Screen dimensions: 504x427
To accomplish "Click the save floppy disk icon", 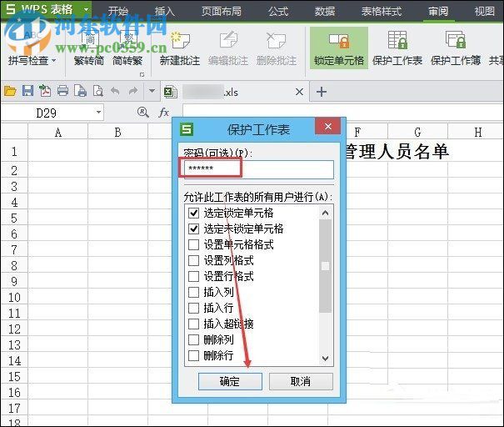I will [x=27, y=91].
